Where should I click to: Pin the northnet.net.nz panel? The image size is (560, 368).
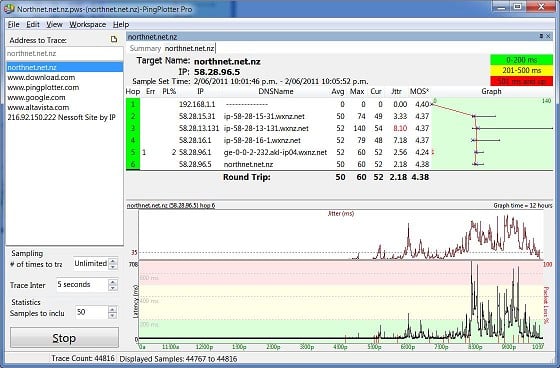[x=541, y=36]
